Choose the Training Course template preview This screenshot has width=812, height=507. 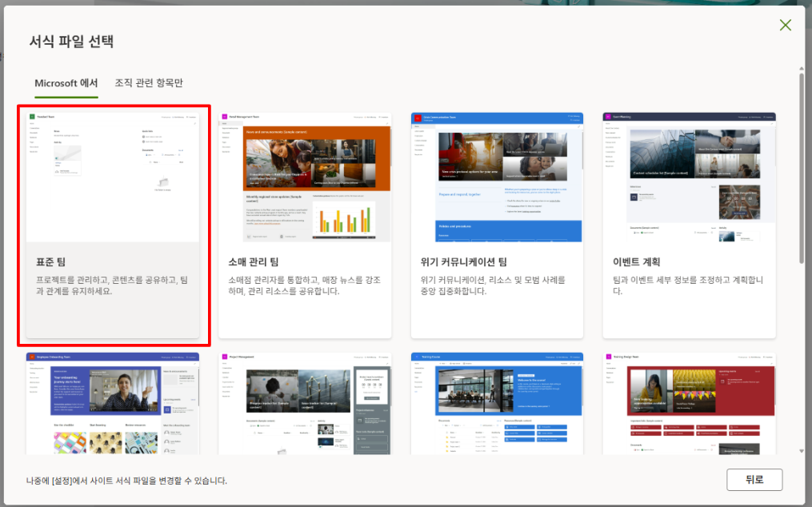(x=497, y=403)
